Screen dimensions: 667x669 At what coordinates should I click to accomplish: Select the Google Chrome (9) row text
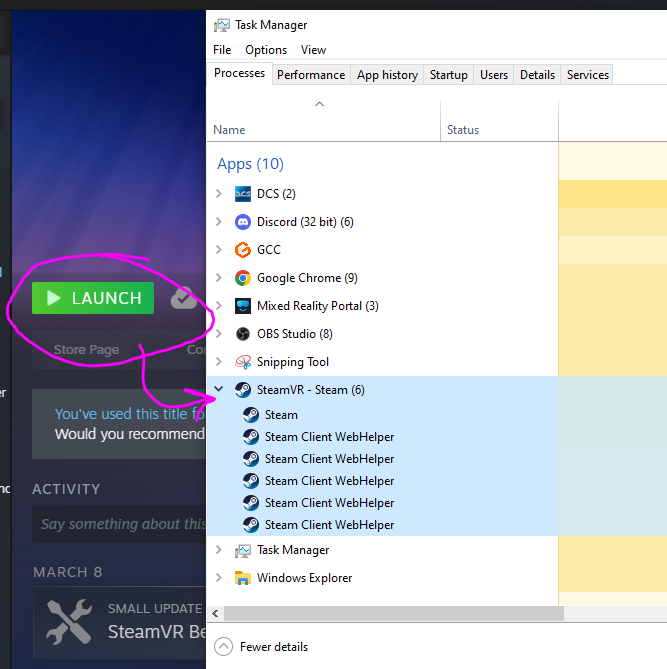(307, 278)
